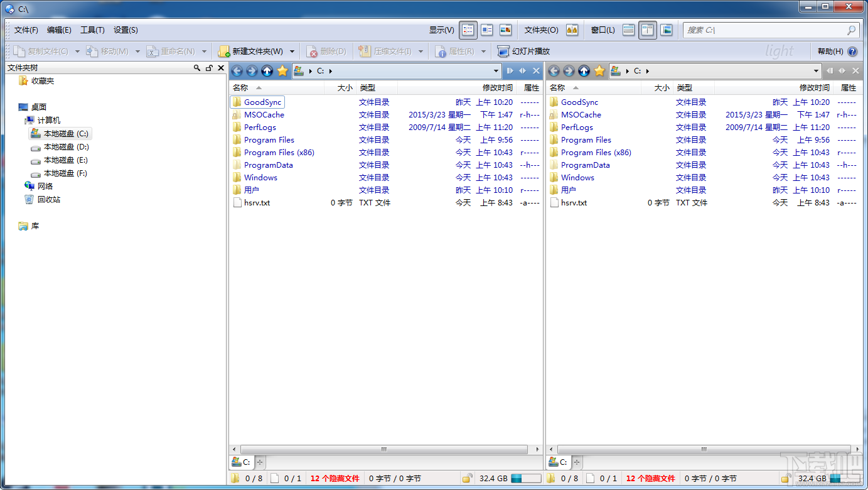868x490 pixels.
Task: Open the 工具(T) menu
Action: click(x=92, y=30)
